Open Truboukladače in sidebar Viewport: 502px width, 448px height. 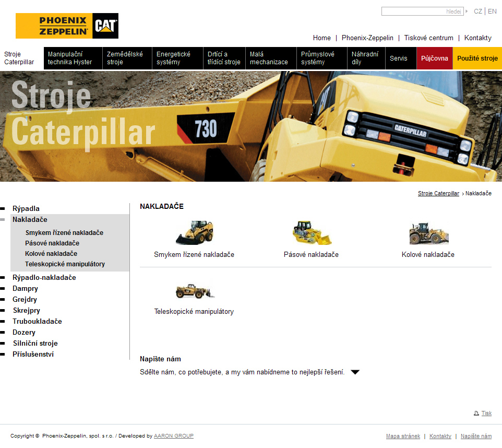point(37,322)
